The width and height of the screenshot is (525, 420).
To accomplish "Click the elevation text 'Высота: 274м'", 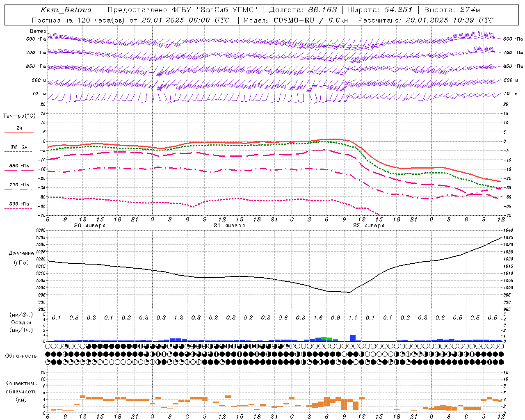I will (x=452, y=10).
